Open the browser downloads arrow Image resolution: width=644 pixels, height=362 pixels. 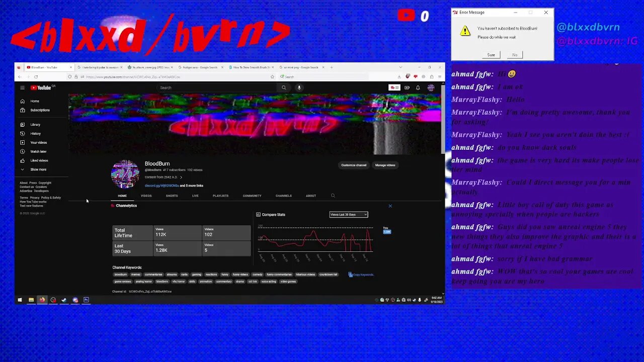[399, 77]
